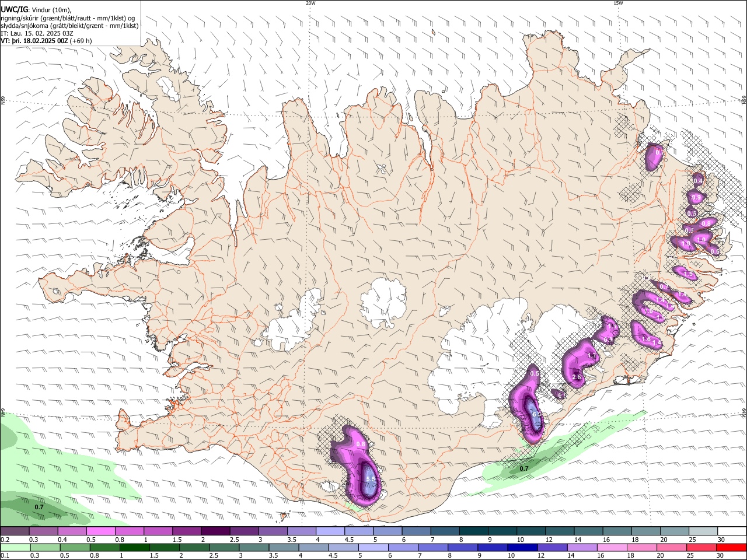Click the 0.2 label in top legend row
The image size is (747, 560).
(x=5, y=540)
